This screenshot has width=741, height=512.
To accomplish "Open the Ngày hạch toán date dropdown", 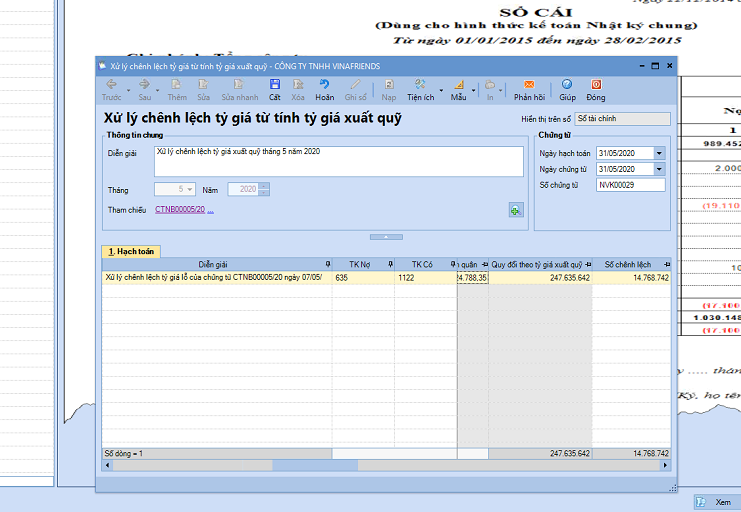I will click(x=659, y=153).
